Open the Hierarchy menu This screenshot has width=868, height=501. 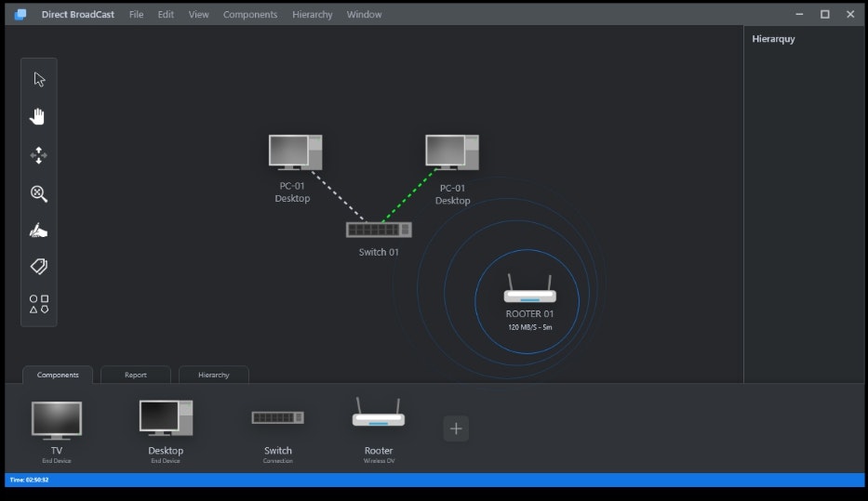point(313,14)
